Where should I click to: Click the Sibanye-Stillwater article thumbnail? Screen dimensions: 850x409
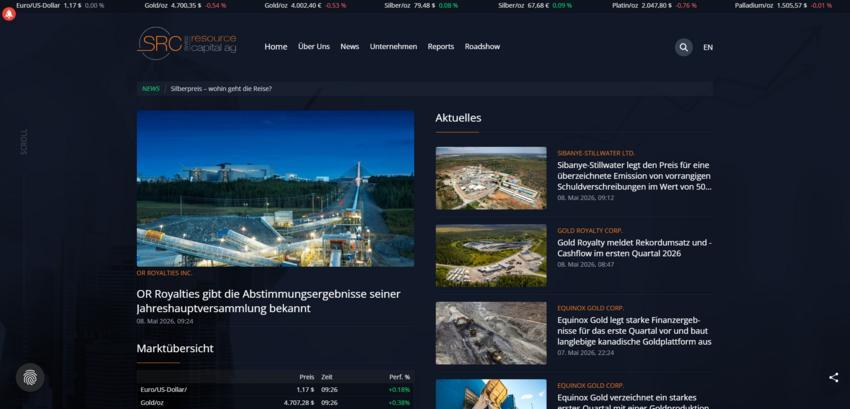pos(491,178)
